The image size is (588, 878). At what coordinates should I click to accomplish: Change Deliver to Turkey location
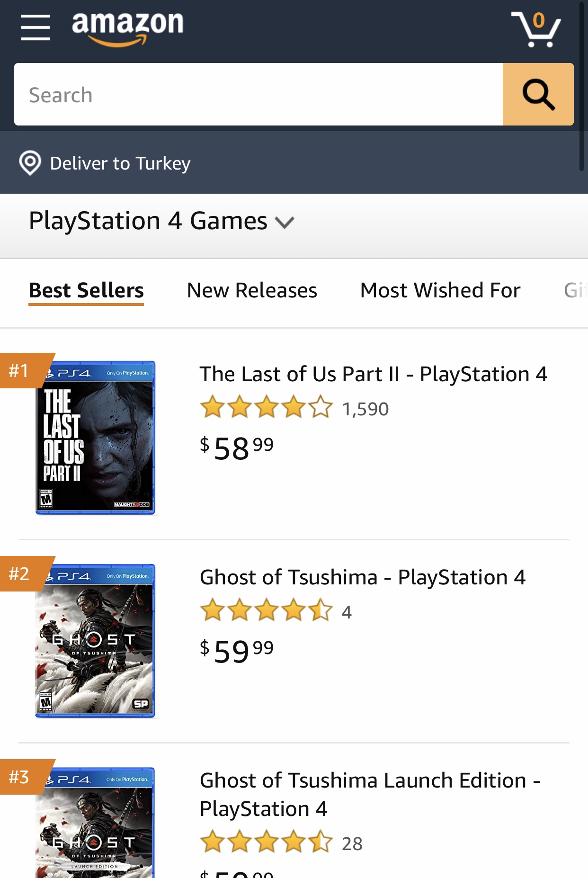click(120, 163)
